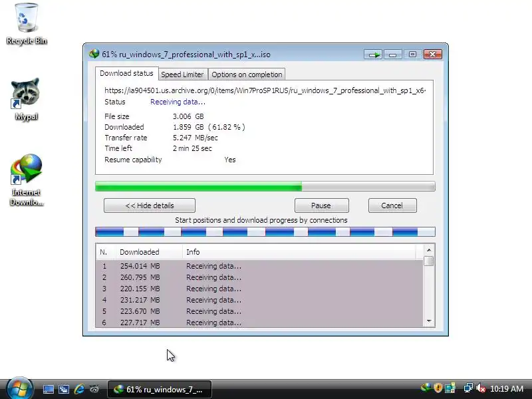532x399 pixels.
Task: Click the connections list scroll up arrow
Action: point(429,250)
